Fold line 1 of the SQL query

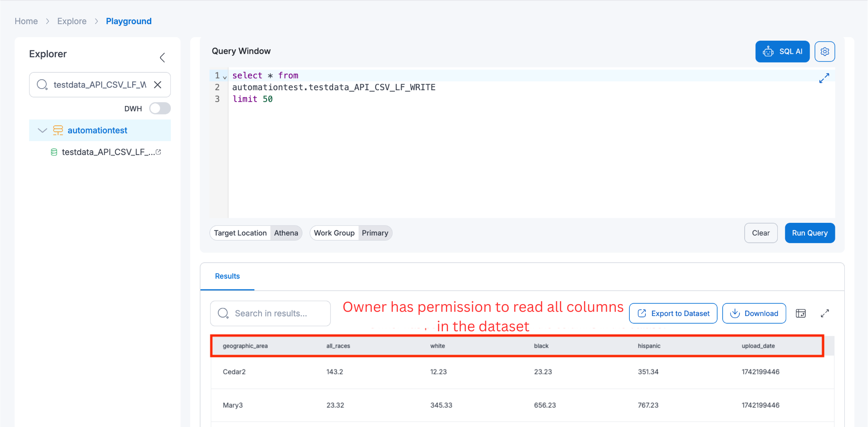pos(225,77)
